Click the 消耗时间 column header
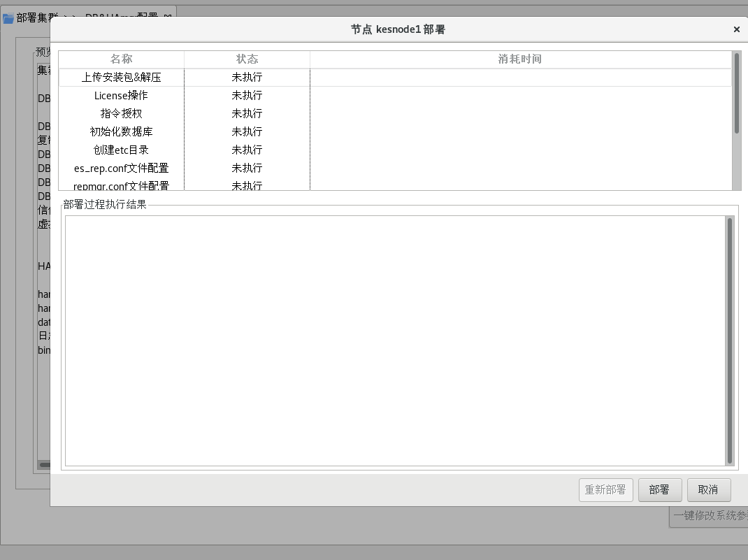 (520, 59)
